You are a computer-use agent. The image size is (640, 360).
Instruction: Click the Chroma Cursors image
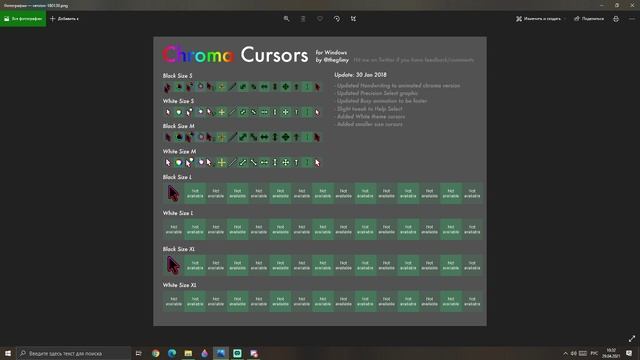click(320, 181)
